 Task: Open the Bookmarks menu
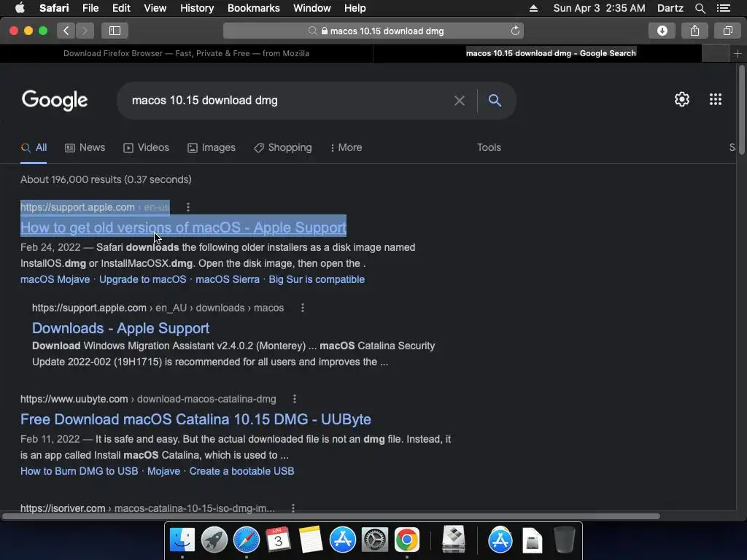pos(253,8)
